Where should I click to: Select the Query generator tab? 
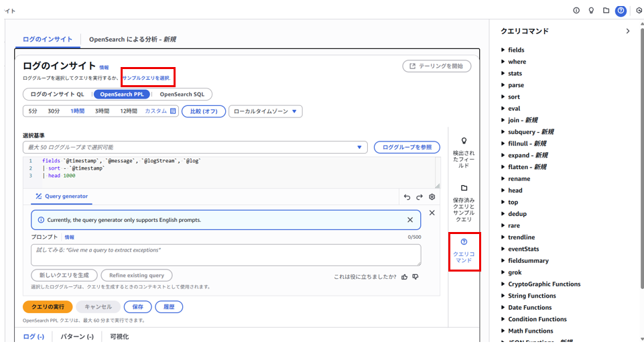(62, 196)
